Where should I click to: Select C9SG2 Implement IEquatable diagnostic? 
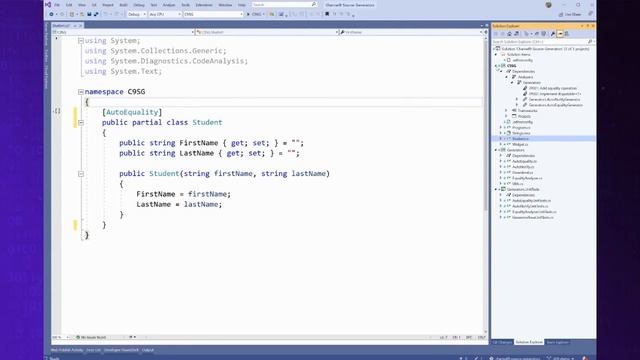[x=554, y=94]
